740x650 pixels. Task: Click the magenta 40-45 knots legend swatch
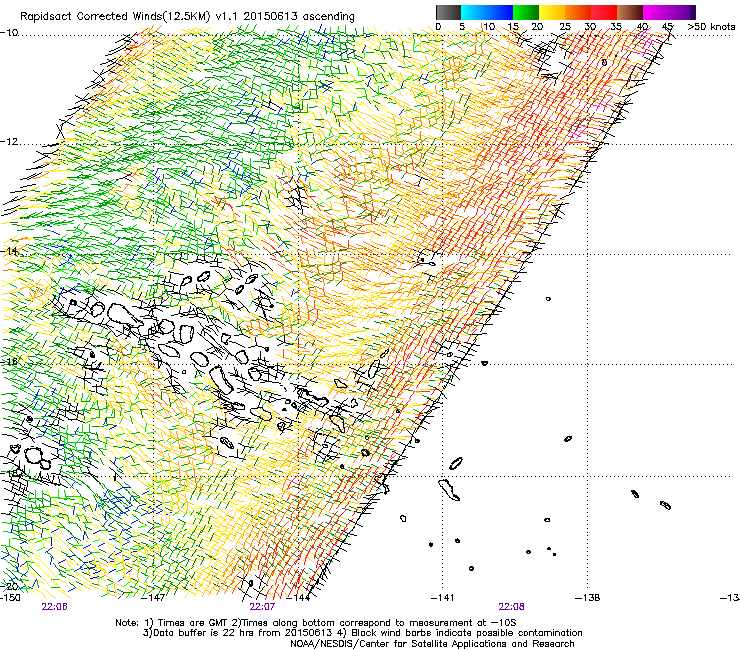click(x=656, y=12)
